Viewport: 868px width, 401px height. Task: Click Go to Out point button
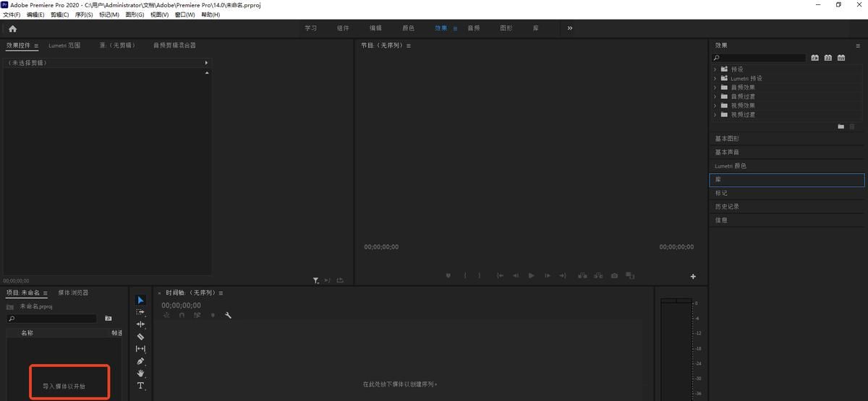click(563, 275)
